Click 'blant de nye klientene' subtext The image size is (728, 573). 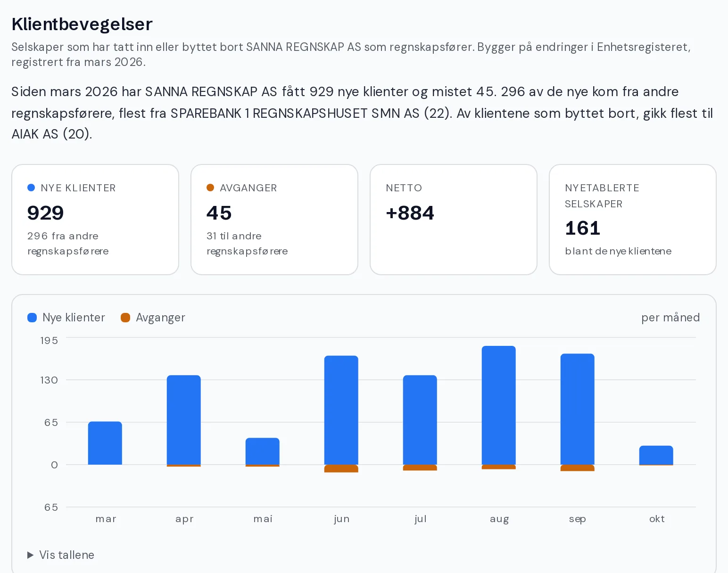(x=618, y=251)
